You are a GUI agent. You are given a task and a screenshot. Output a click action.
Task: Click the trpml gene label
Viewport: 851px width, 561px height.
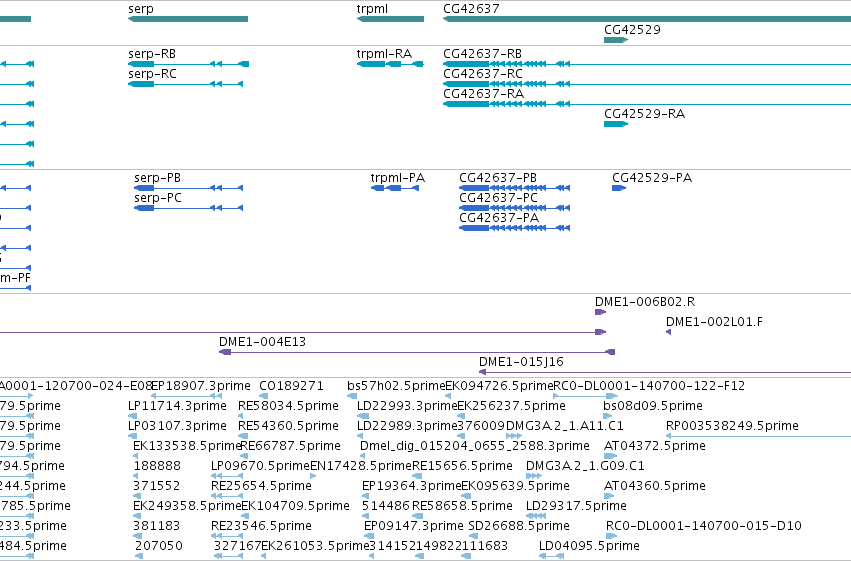(372, 9)
